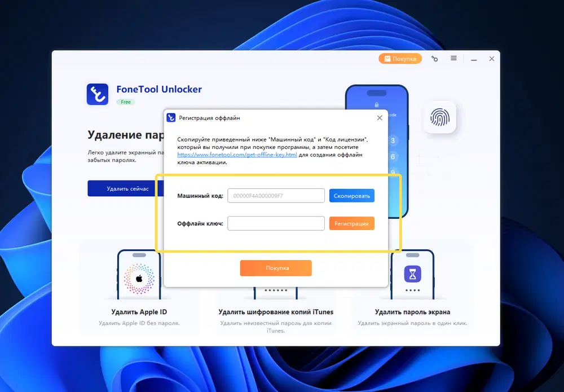Select Удалить пароль экрана card title
564x392 pixels.
click(x=413, y=312)
